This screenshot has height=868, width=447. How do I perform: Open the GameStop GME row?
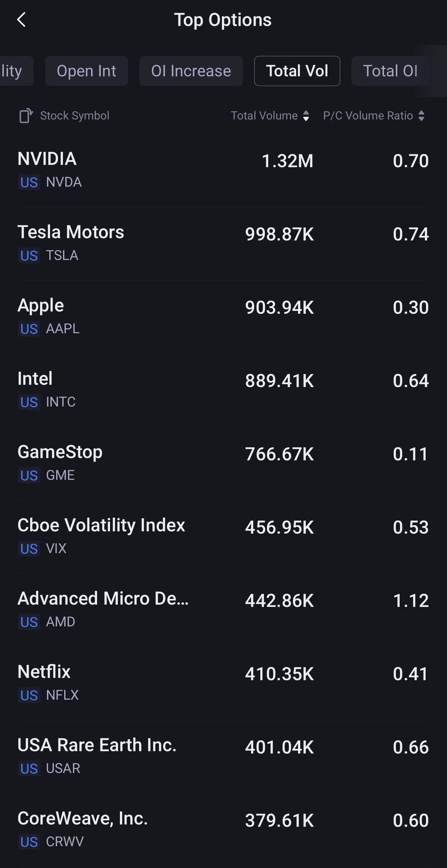tap(223, 463)
